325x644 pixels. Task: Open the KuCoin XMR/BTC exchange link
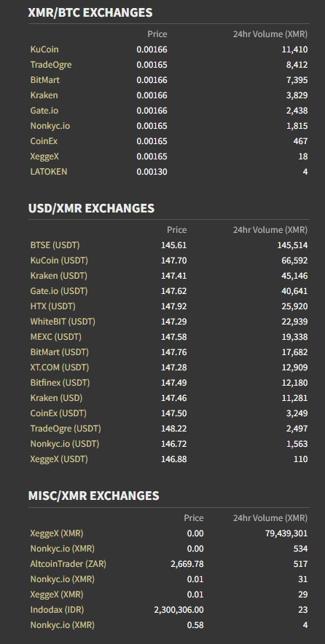tap(44, 49)
